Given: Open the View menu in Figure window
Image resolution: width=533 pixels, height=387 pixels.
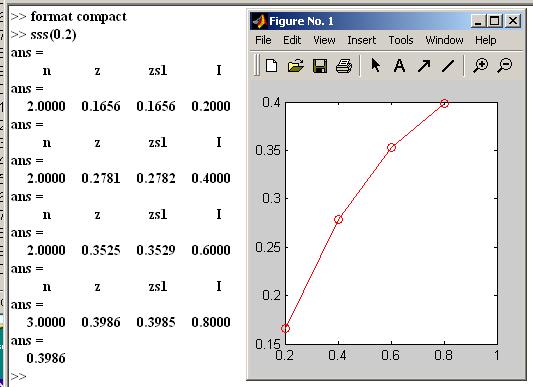Looking at the screenshot, I should [x=324, y=40].
